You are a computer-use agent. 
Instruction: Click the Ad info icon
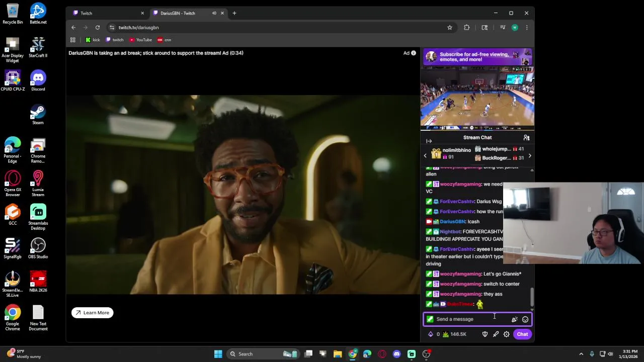[x=414, y=53]
